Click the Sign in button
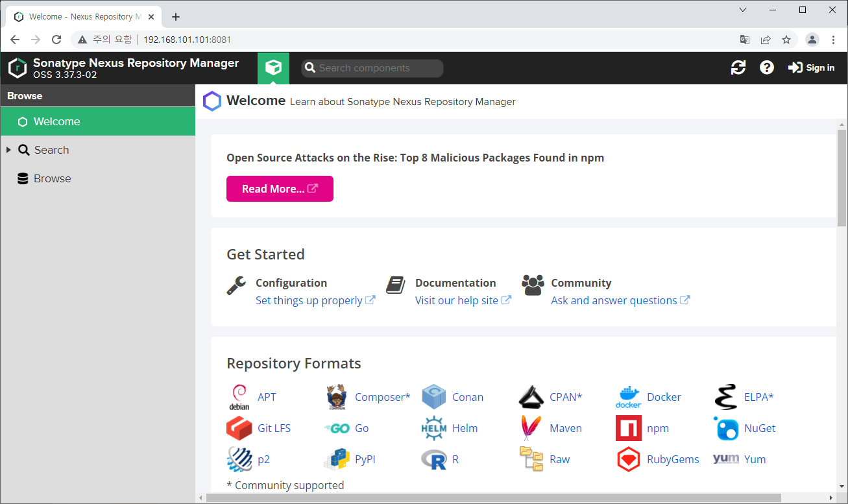 tap(811, 67)
